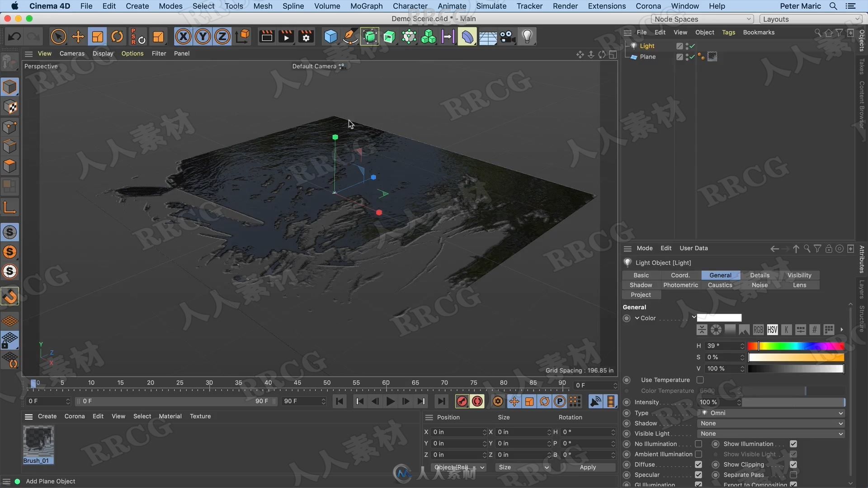
Task: Click the Render Settings icon
Action: 306,36
